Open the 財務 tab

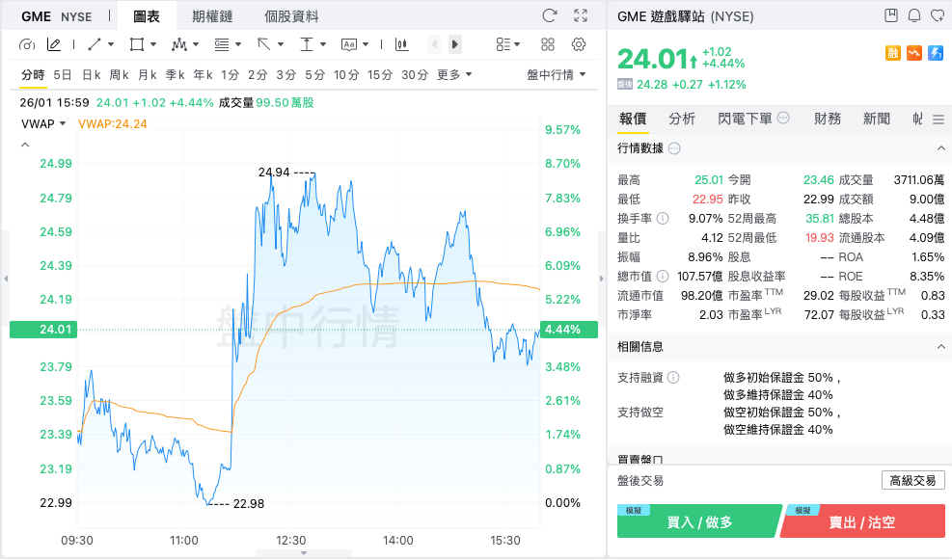pyautogui.click(x=828, y=119)
